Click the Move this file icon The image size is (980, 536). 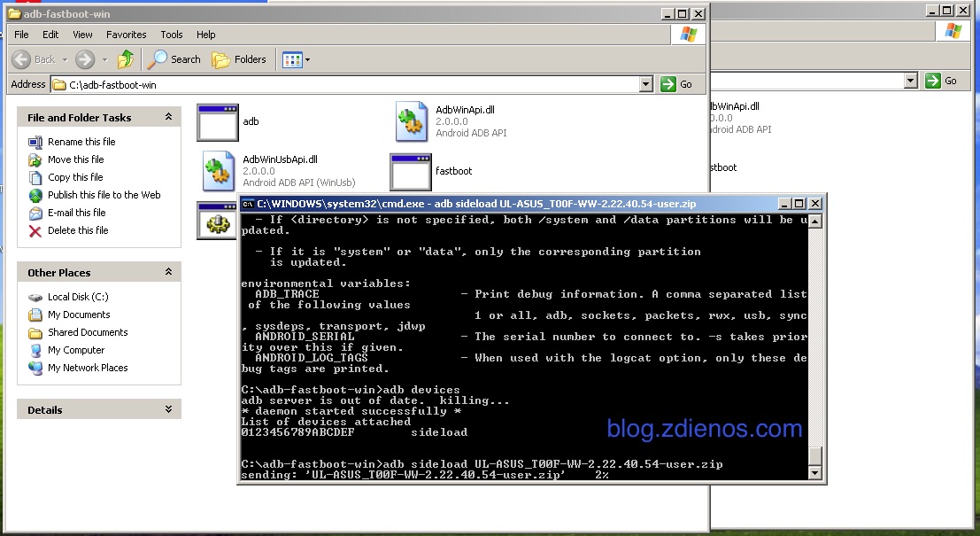coord(35,160)
